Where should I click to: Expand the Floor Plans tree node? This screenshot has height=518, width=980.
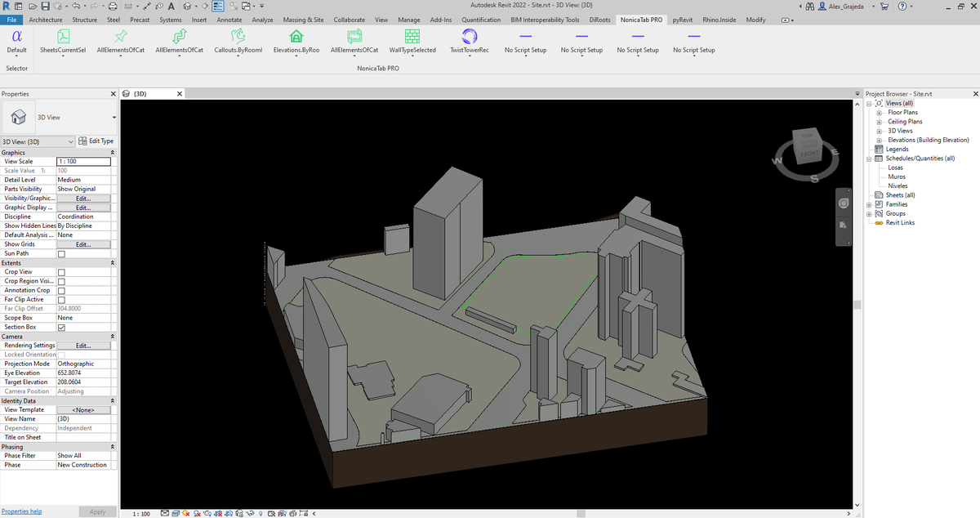(x=879, y=113)
